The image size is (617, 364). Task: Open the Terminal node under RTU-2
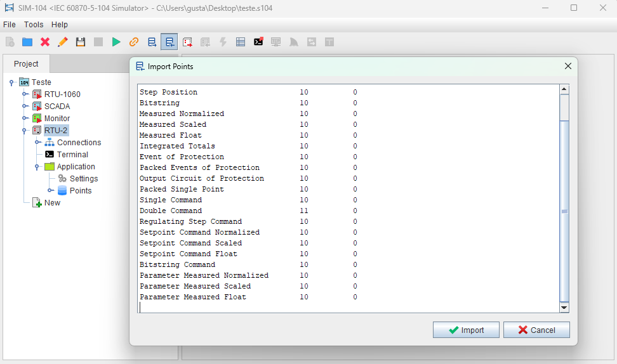click(x=72, y=155)
